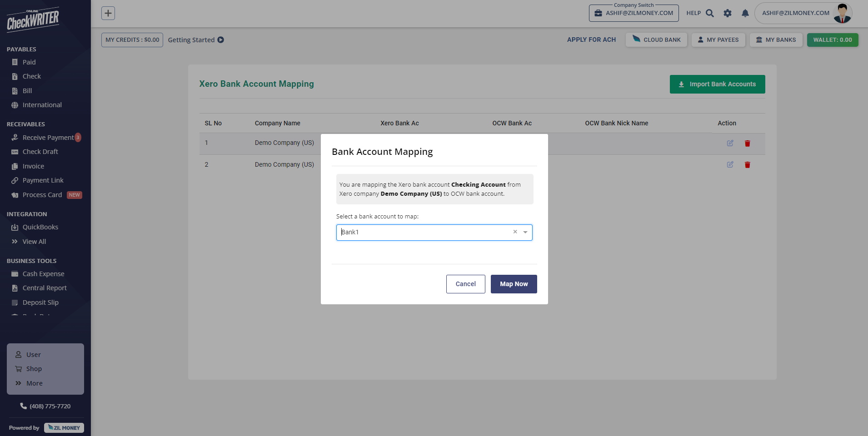Delete mapping in row 2
Screen dimensions: 868x436
(748, 165)
